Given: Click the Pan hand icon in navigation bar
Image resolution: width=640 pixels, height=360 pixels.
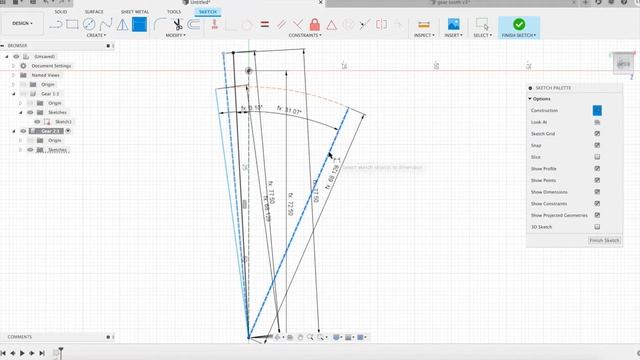Looking at the screenshot, I should coord(300,337).
